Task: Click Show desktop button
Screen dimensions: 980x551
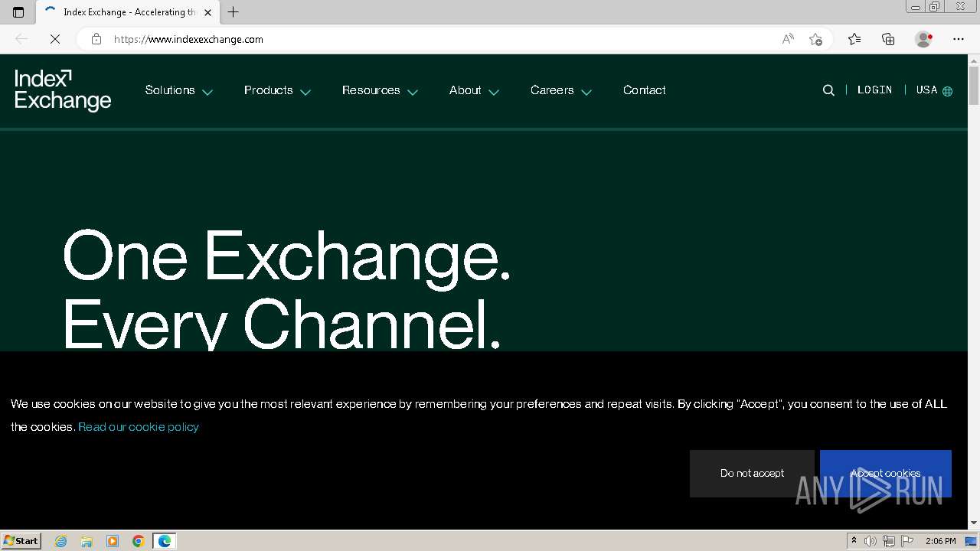Action: coord(972,541)
